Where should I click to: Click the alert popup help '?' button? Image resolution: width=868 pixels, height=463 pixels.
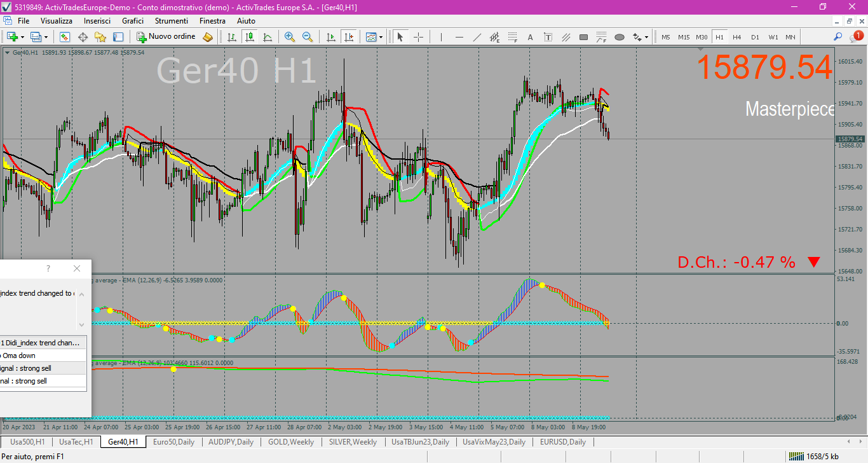(48, 268)
